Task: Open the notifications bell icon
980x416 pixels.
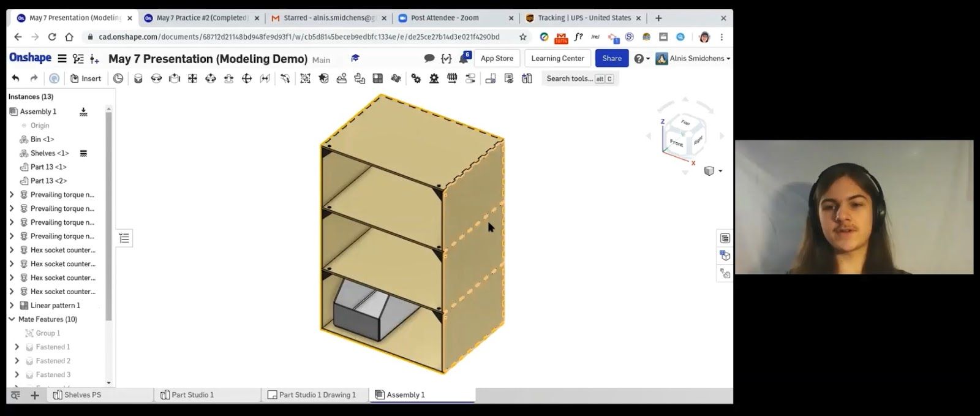Action: [464, 59]
